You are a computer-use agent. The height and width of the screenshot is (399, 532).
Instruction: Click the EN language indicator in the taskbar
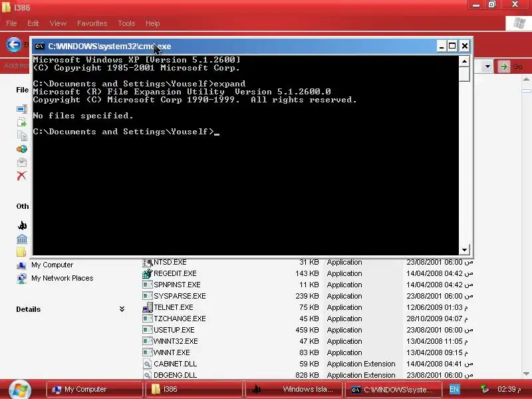pos(454,389)
